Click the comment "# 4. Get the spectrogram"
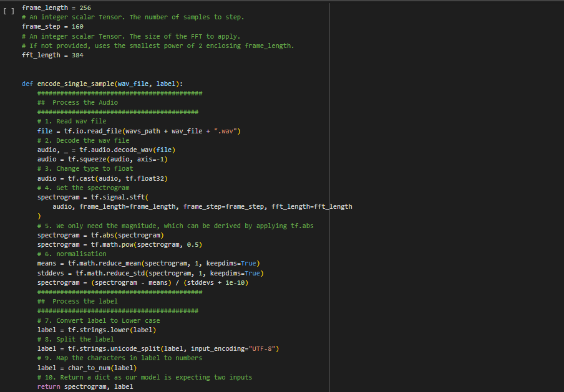Image resolution: width=564 pixels, height=392 pixels. [x=84, y=188]
